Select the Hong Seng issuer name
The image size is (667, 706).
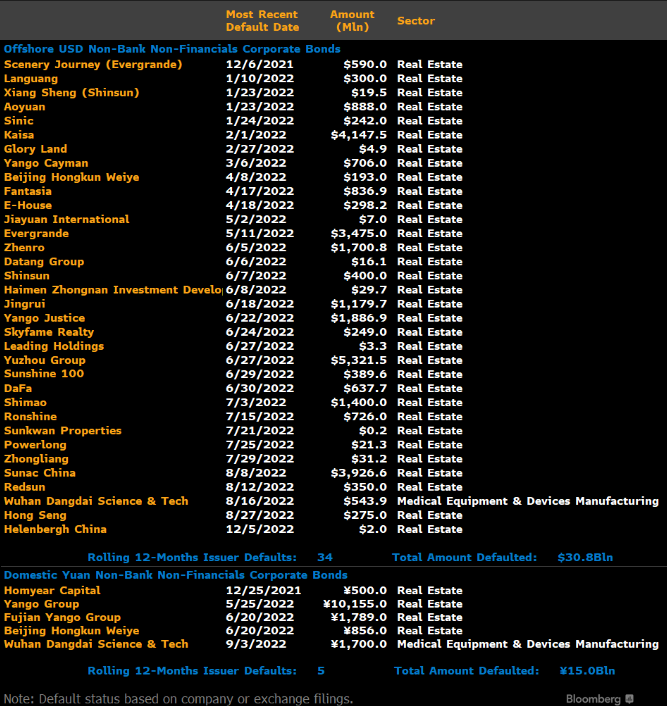pyautogui.click(x=35, y=515)
